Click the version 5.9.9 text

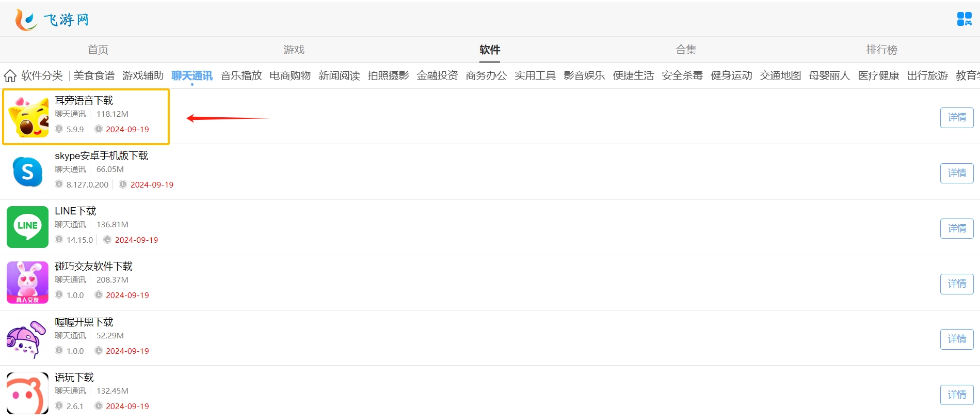(75, 129)
